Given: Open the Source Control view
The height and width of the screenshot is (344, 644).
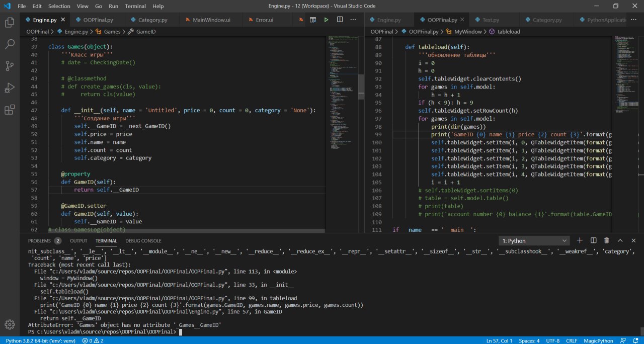Looking at the screenshot, I should pos(10,66).
